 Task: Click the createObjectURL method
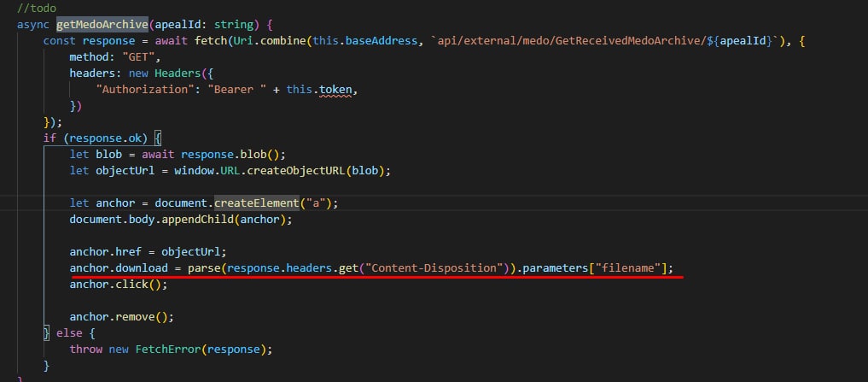coord(295,171)
